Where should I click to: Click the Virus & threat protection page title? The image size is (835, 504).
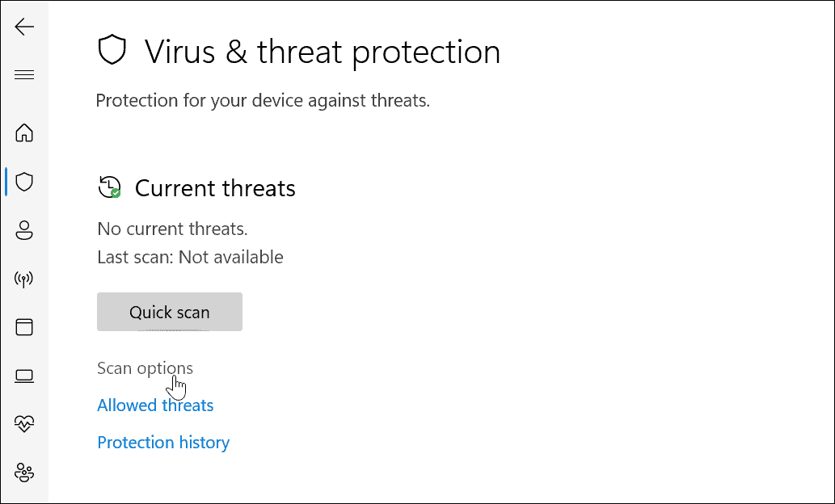coord(323,52)
